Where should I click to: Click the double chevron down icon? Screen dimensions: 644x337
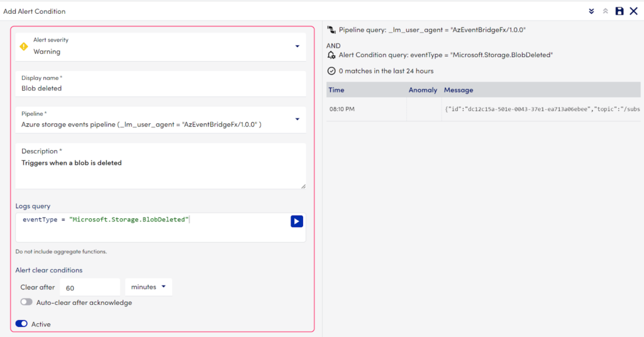[591, 11]
